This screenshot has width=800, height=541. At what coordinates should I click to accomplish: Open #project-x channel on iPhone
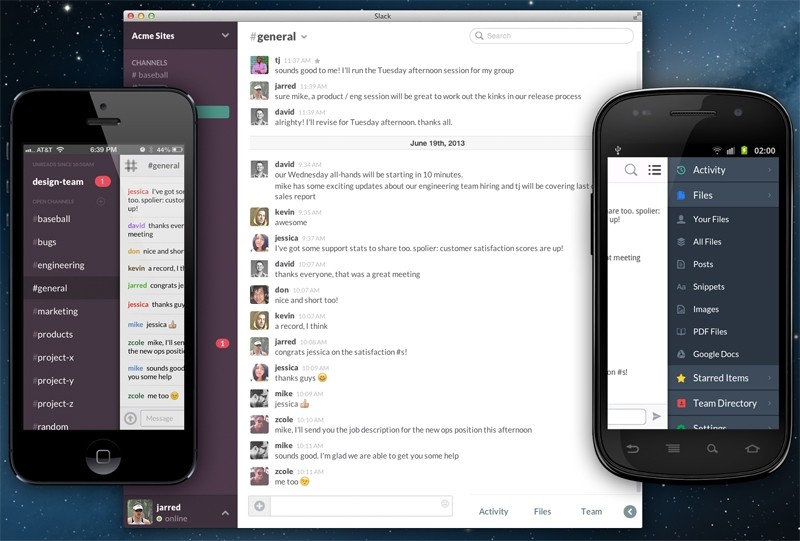click(53, 357)
